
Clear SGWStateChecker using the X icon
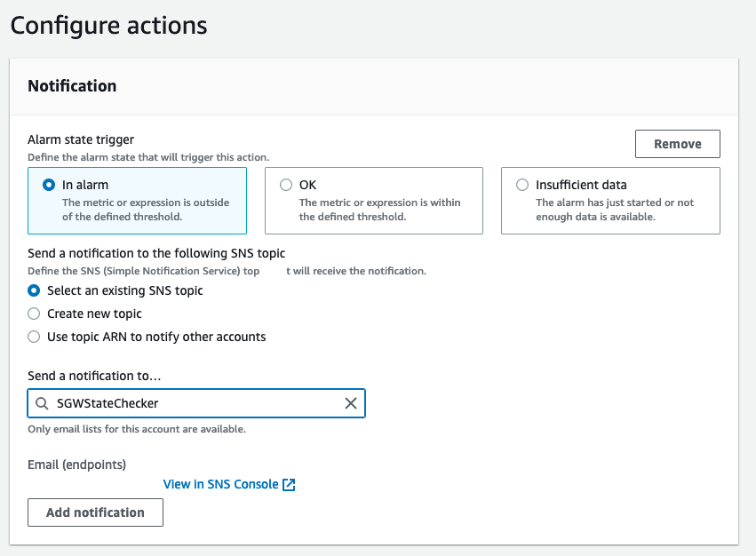[x=351, y=403]
